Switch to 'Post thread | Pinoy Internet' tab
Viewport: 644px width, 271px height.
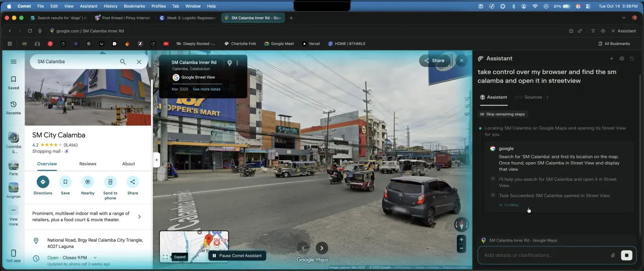123,18
